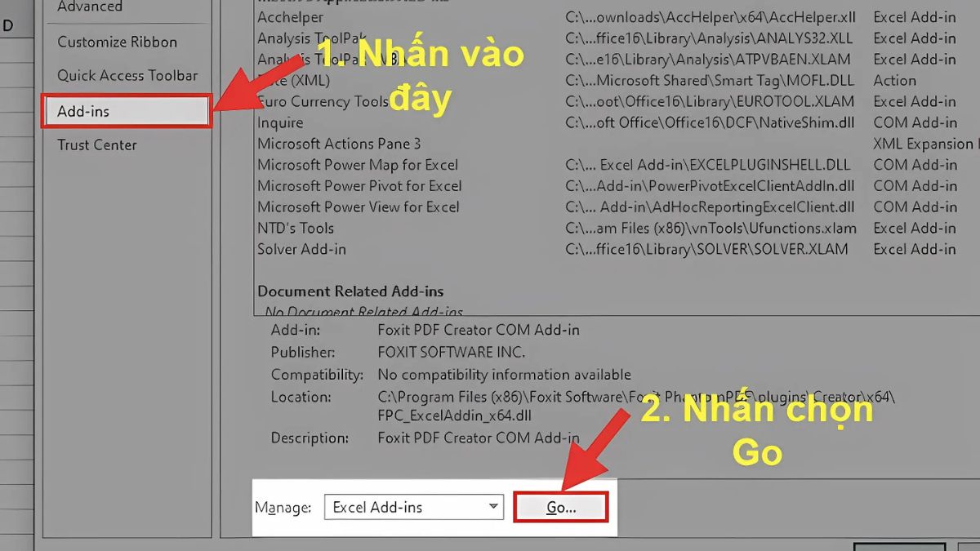The image size is (980, 551).
Task: Select Microsoft Actions Pane 3 entry
Action: [339, 144]
